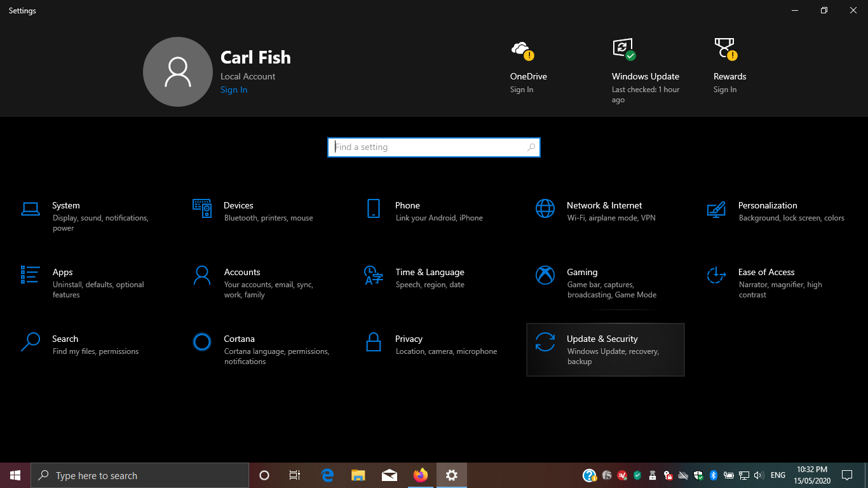Open OneDrive sign-in status tile
The width and height of the screenshot is (868, 488).
[528, 76]
